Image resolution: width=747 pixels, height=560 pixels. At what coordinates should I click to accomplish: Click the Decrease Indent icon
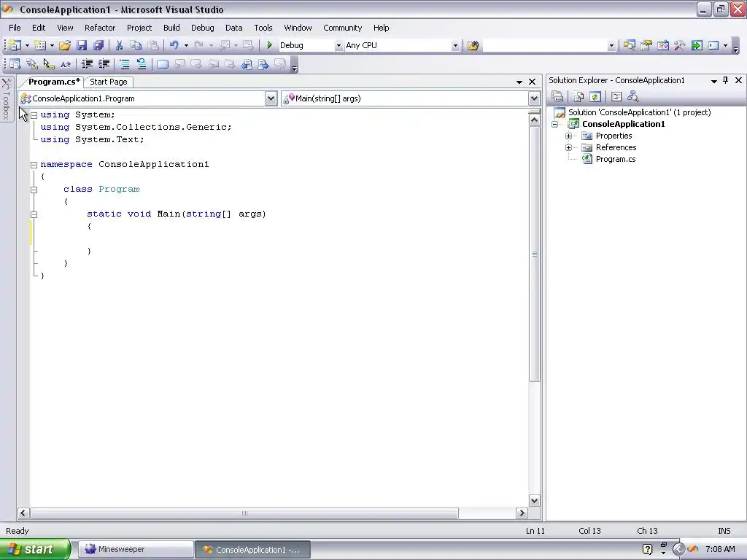pos(87,64)
